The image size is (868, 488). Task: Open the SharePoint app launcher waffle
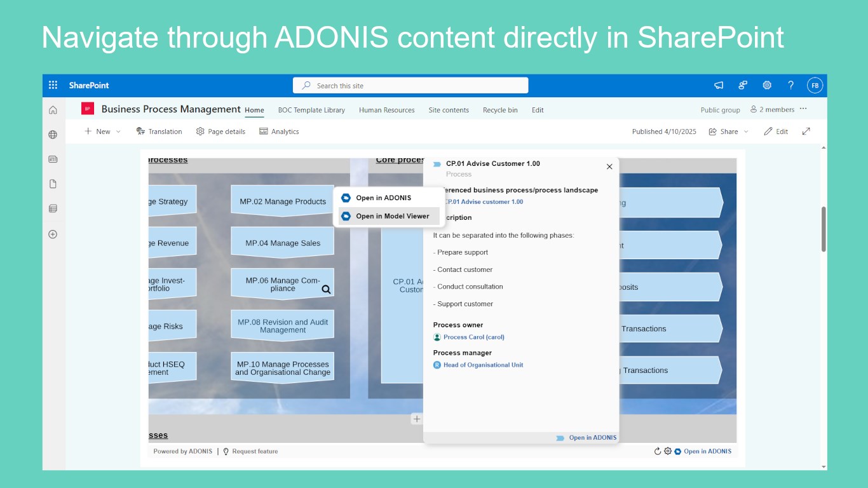(53, 85)
